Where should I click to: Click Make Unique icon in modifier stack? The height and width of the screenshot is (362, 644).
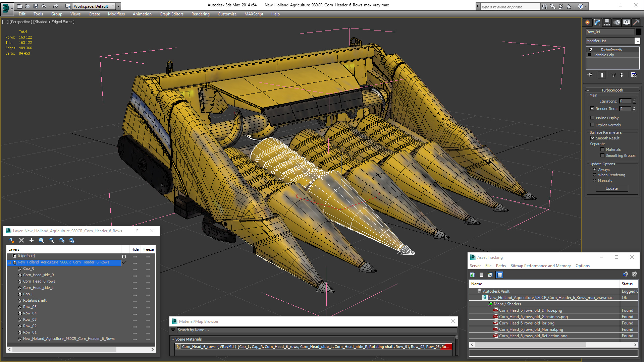[613, 75]
